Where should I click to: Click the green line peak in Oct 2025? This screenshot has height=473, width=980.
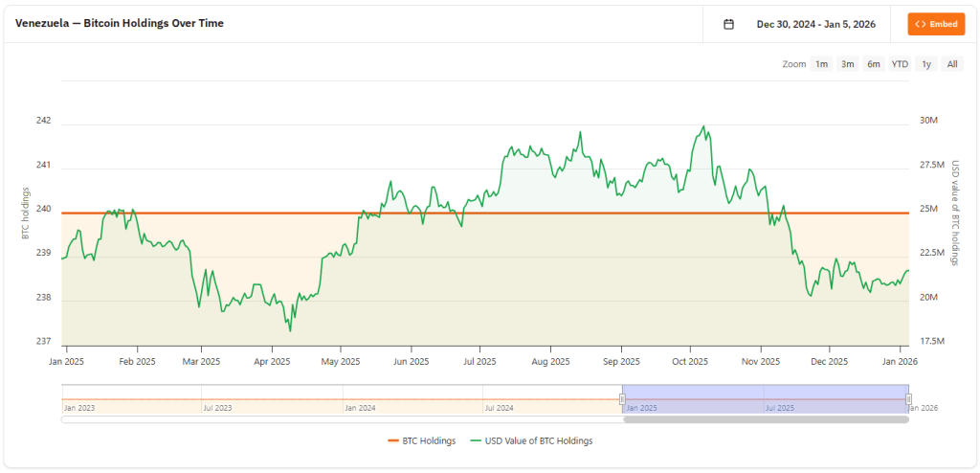704,126
